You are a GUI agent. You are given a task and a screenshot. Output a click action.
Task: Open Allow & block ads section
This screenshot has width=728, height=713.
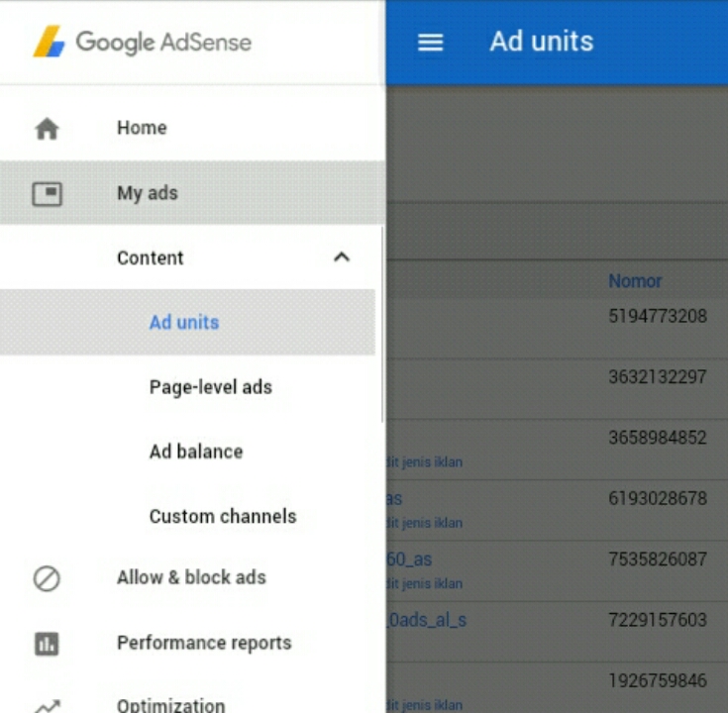(191, 577)
